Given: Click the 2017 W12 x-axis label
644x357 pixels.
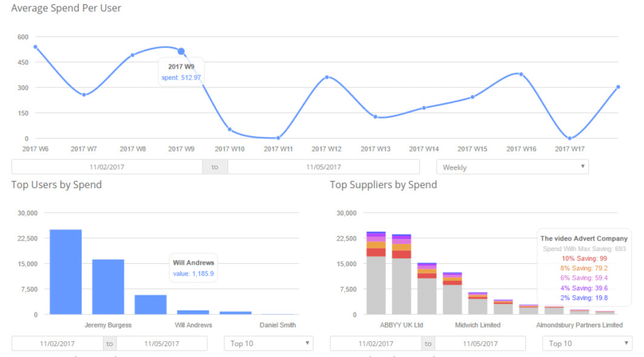Looking at the screenshot, I should [x=326, y=149].
